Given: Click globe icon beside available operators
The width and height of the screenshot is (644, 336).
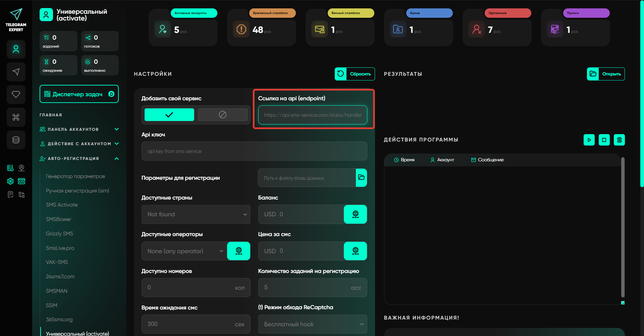Looking at the screenshot, I should [x=238, y=251].
